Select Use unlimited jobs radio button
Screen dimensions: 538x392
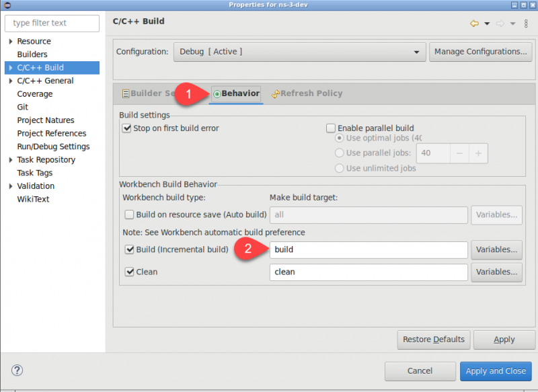(339, 168)
